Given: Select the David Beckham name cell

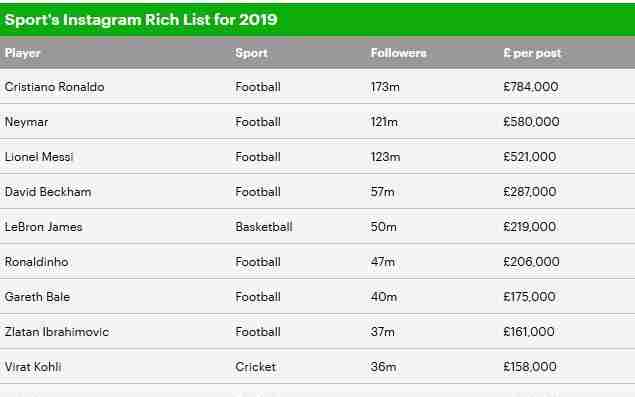Looking at the screenshot, I should (x=48, y=192).
